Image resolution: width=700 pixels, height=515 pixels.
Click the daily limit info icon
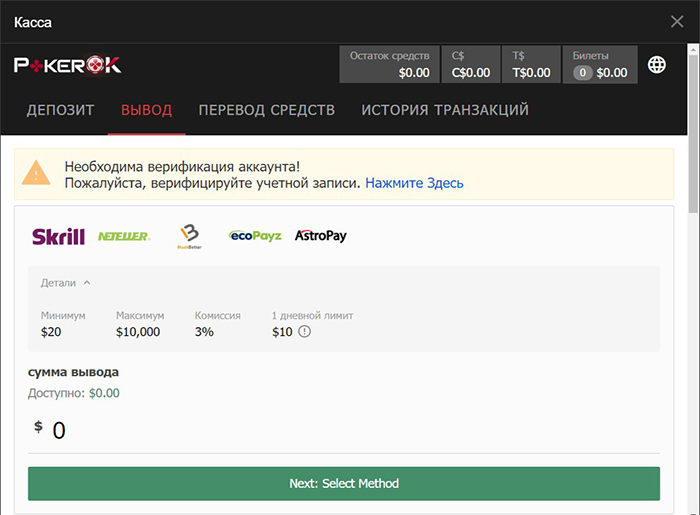tap(304, 332)
